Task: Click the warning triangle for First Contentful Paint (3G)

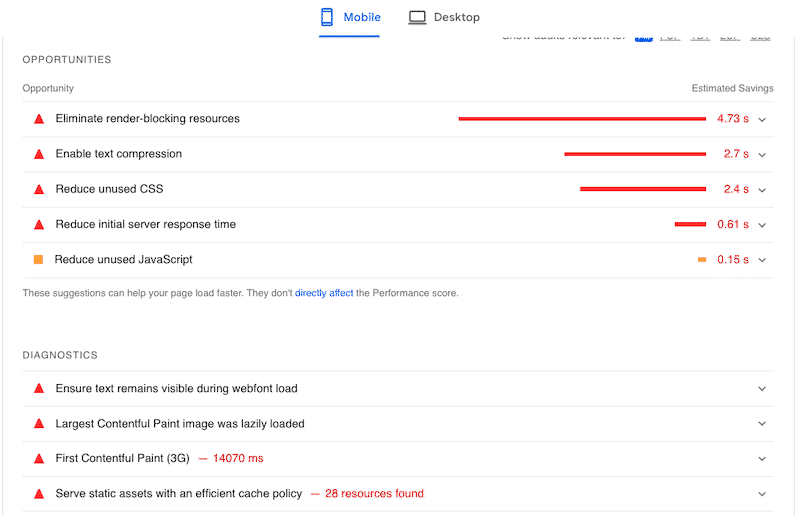Action: point(39,459)
